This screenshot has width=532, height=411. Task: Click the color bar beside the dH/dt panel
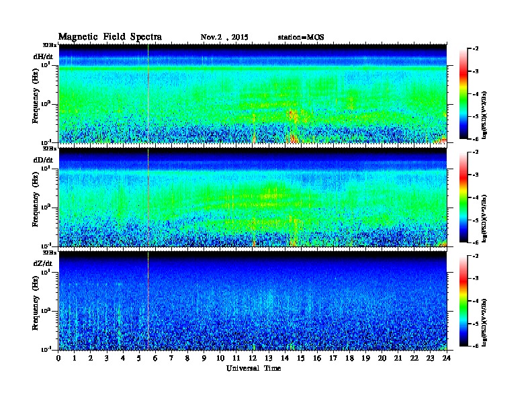coord(463,94)
